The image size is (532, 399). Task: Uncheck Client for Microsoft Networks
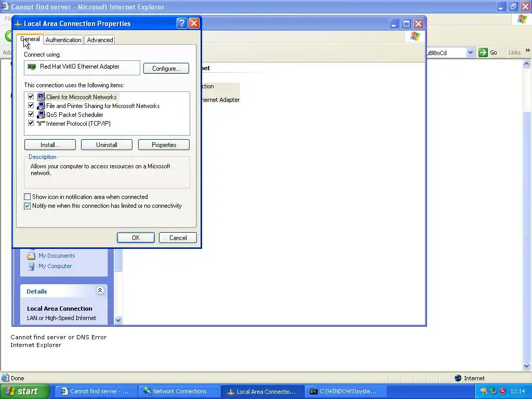tap(31, 97)
